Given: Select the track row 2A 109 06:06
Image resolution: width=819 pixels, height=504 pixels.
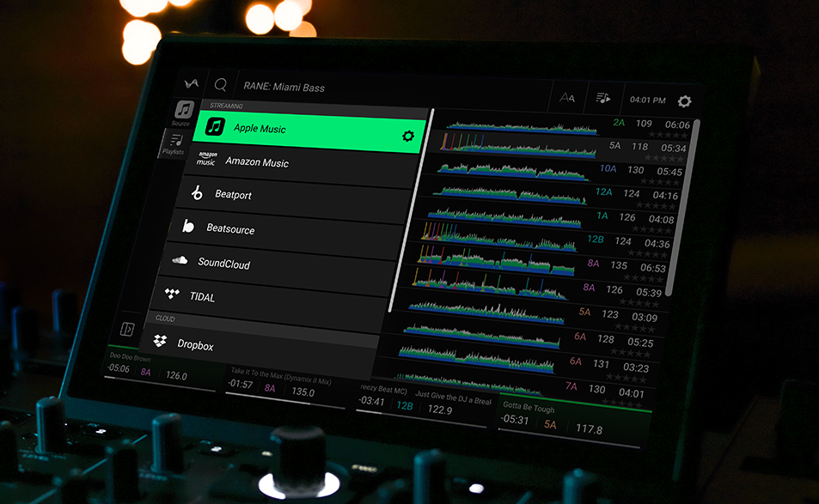Looking at the screenshot, I should (565, 125).
